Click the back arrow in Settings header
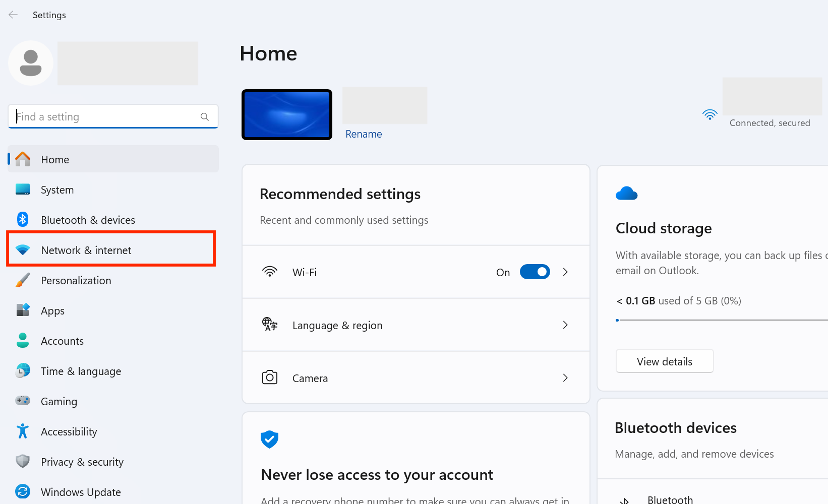The height and width of the screenshot is (504, 828). coord(13,15)
